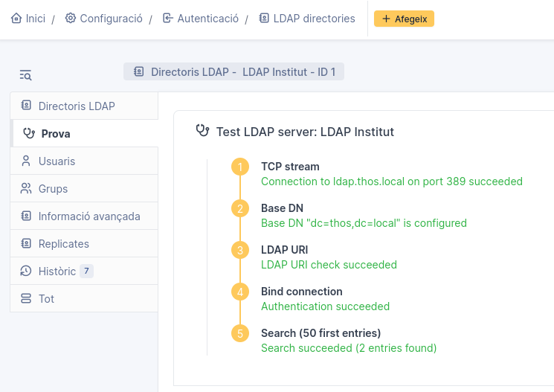Click the directory icon in the header title

click(138, 71)
